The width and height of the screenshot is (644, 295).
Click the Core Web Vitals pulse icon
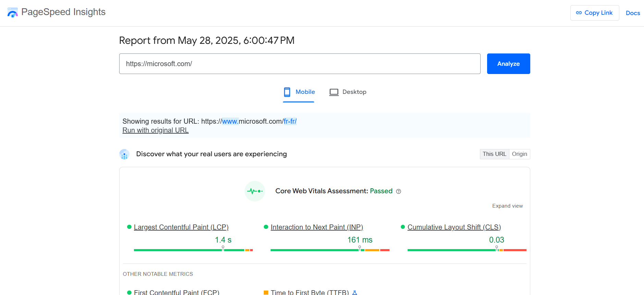tap(255, 191)
